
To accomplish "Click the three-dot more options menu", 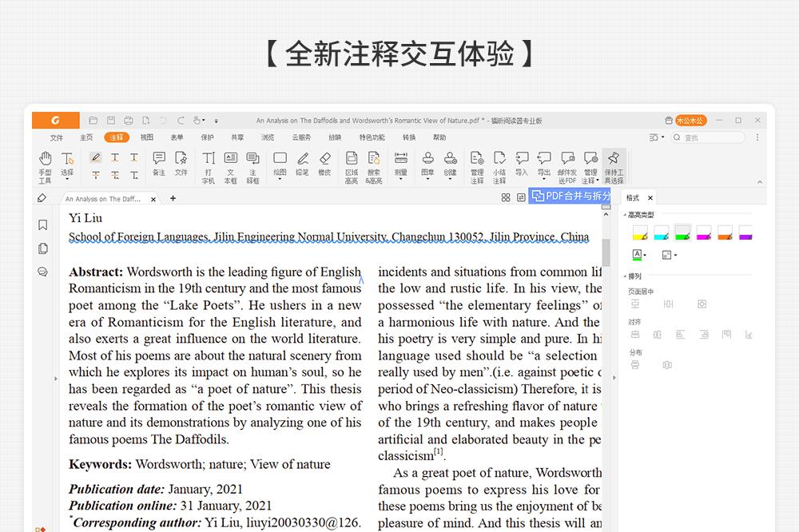I will coord(757,137).
